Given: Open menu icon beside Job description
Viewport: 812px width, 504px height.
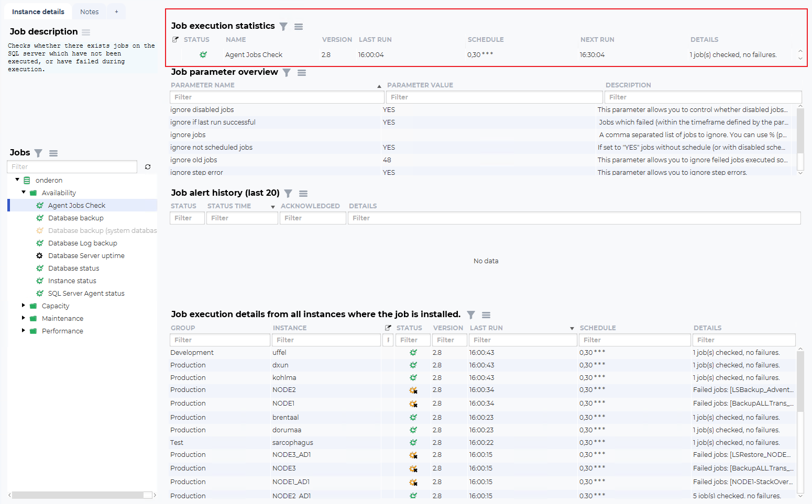Looking at the screenshot, I should [x=86, y=32].
